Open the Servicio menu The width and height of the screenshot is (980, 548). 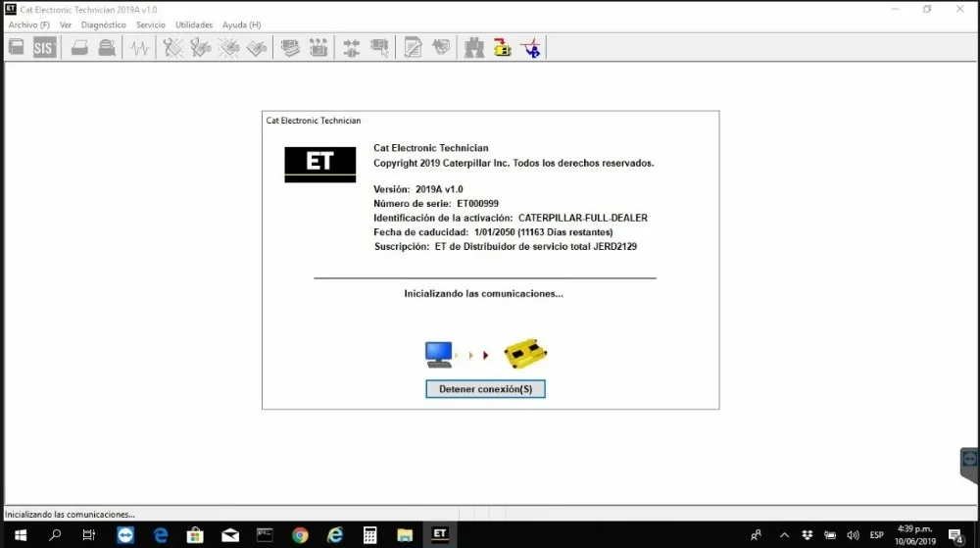coord(151,25)
